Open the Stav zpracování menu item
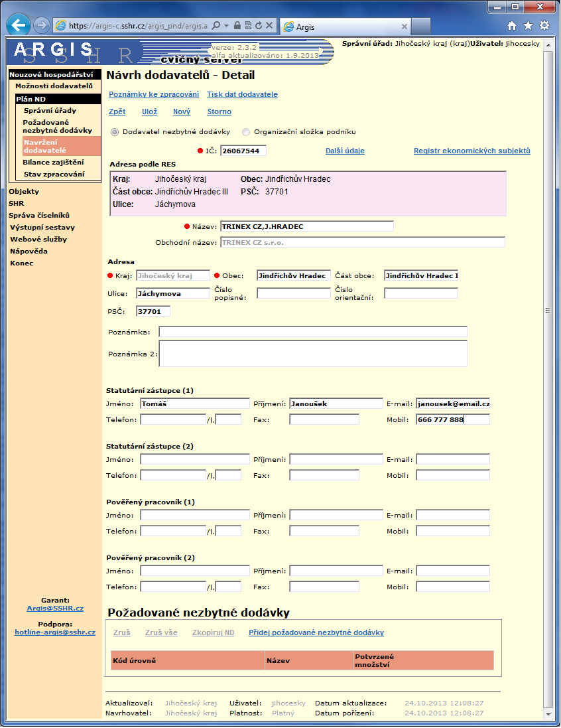 (x=54, y=174)
